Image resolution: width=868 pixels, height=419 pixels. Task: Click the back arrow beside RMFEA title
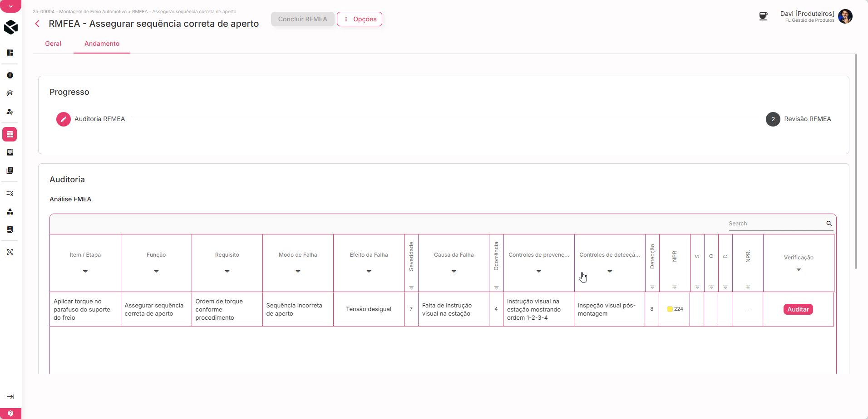pyautogui.click(x=37, y=24)
